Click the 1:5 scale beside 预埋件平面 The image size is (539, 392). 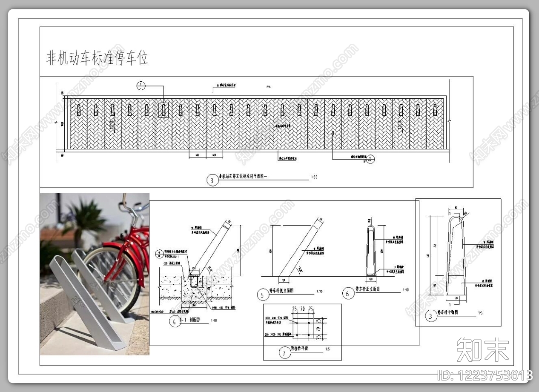[x=327, y=350]
